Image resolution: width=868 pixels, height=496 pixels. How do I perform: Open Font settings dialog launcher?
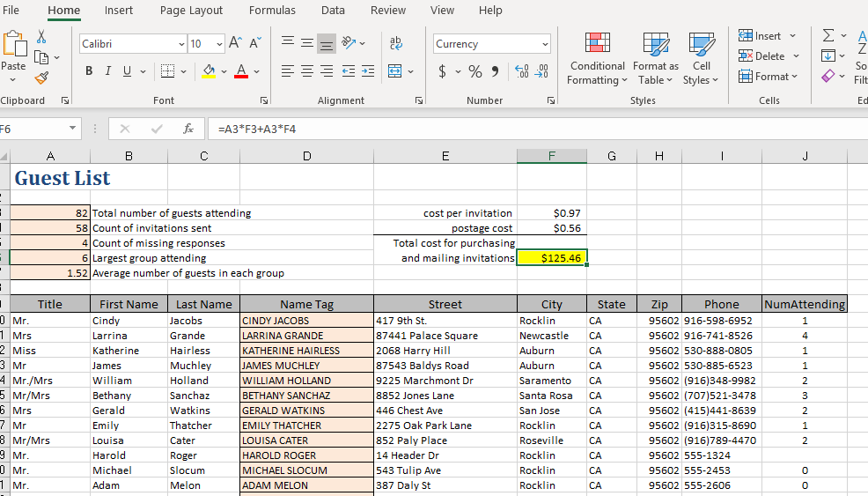264,100
